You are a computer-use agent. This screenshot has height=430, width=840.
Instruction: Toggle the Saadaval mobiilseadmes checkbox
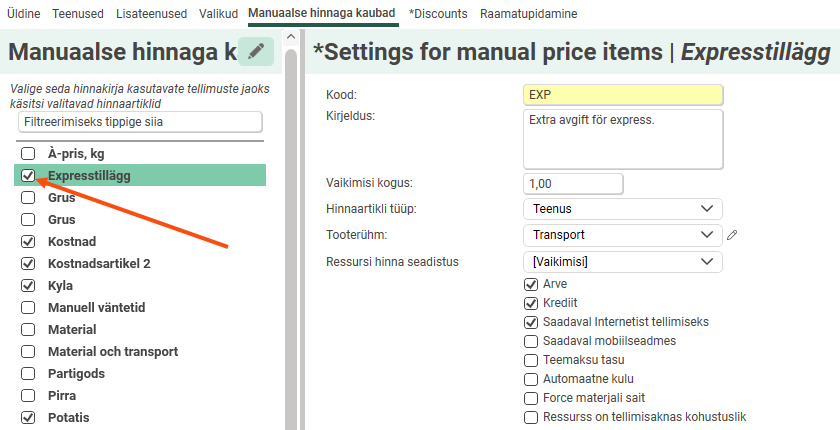click(531, 341)
